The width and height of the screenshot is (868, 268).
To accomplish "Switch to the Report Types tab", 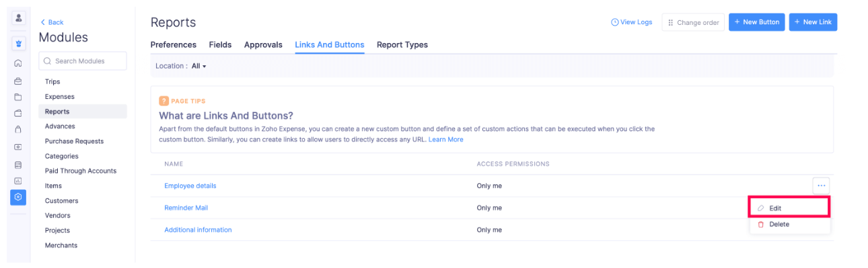I will tap(402, 44).
